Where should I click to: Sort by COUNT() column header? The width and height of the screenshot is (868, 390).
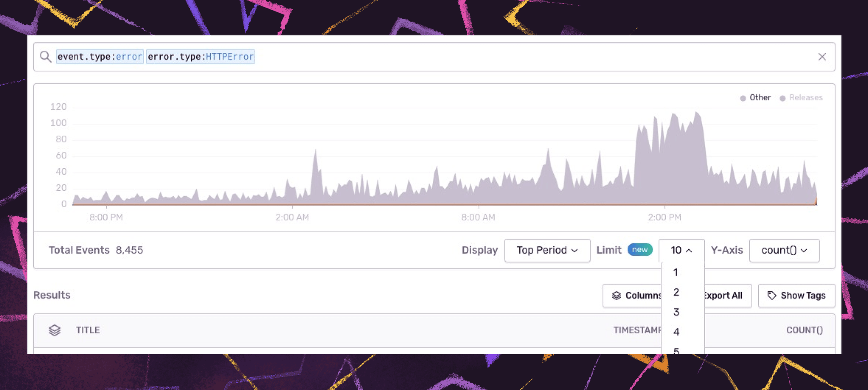click(804, 330)
